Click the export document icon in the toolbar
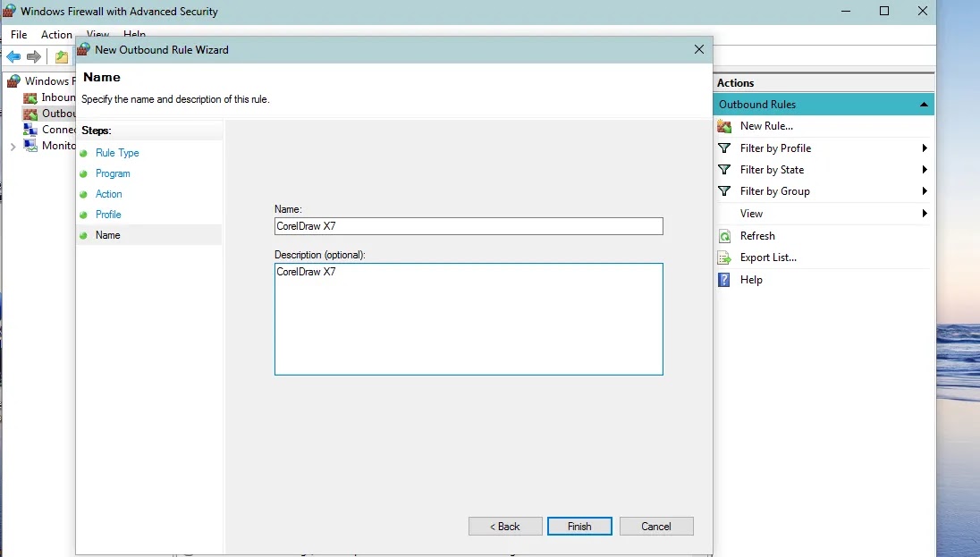Screen dimensions: 980x557 pyautogui.click(x=60, y=56)
